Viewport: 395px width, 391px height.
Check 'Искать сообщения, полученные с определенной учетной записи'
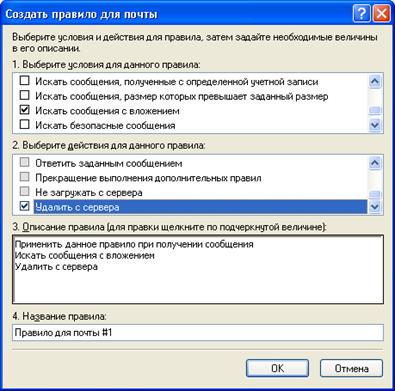click(25, 81)
